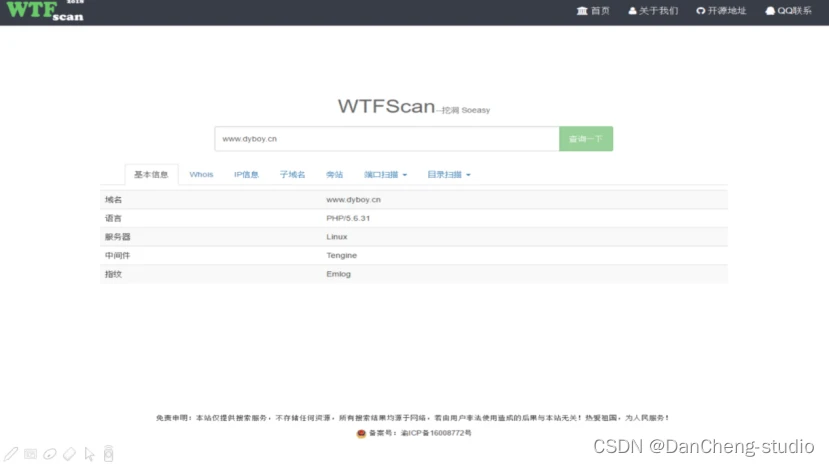The image size is (829, 466).
Task: Click the domain search input field
Action: tap(386, 139)
